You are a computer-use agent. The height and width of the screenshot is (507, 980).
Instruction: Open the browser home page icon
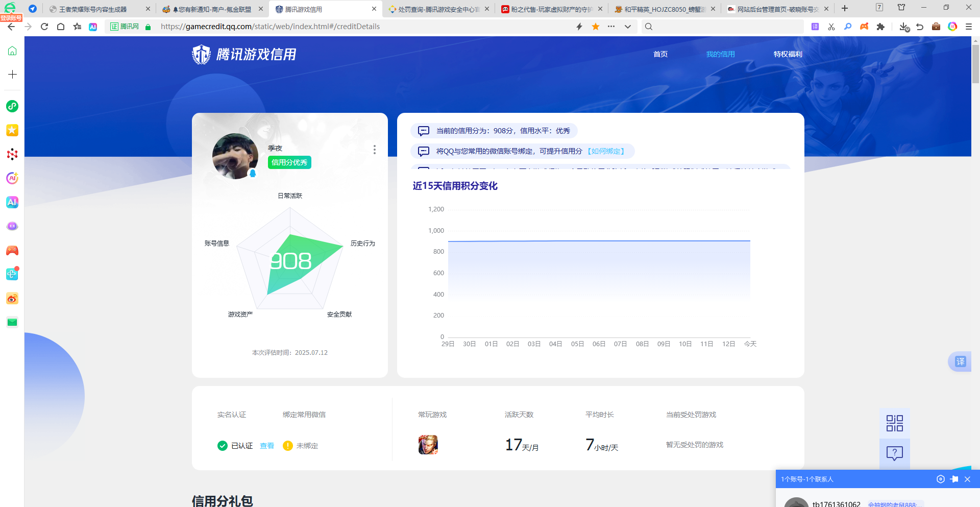point(61,27)
